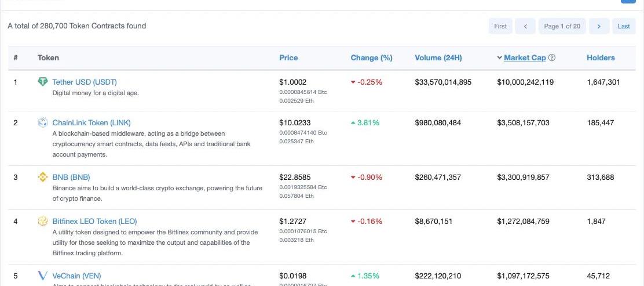The width and height of the screenshot is (644, 286).
Task: Click the VeChain token logo icon
Action: pyautogui.click(x=43, y=276)
